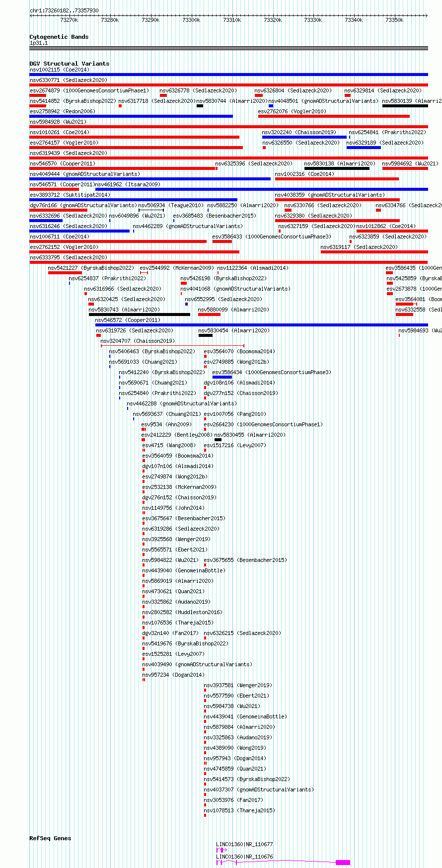The height and width of the screenshot is (868, 442).
Task: Open esv2762076 (Vogler2010) variant
Action: pos(293,111)
